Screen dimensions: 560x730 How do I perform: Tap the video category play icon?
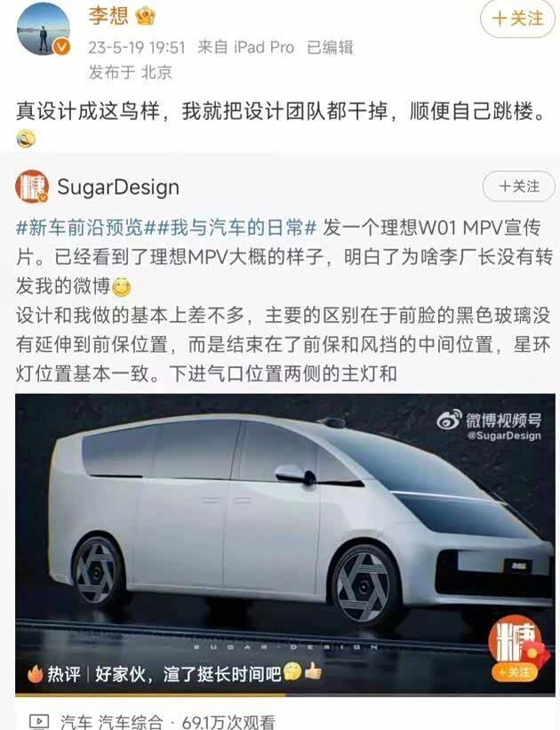39,722
